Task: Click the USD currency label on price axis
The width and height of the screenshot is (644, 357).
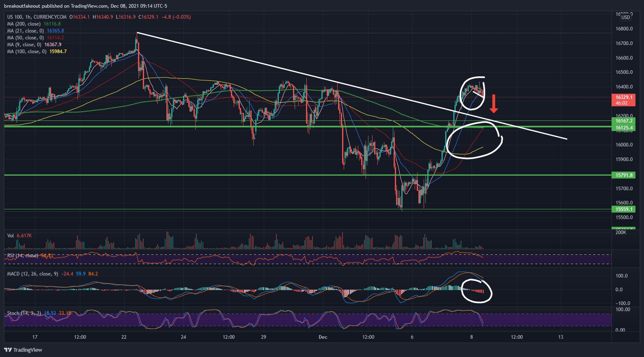Action: tap(626, 17)
